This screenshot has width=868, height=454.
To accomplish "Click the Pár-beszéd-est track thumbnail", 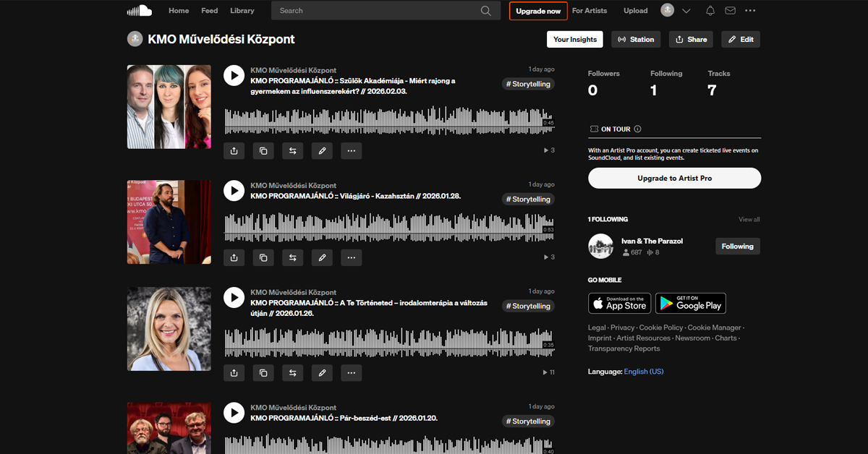I will 169,428.
